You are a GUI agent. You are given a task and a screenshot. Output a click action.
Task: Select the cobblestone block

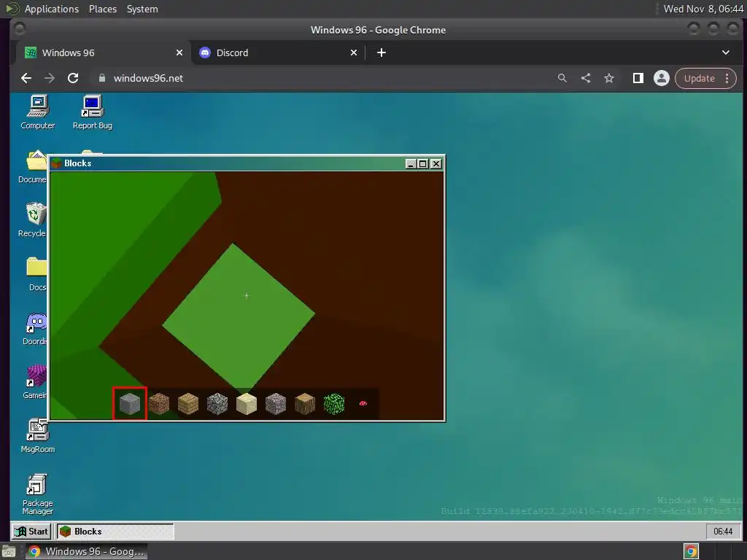[217, 404]
